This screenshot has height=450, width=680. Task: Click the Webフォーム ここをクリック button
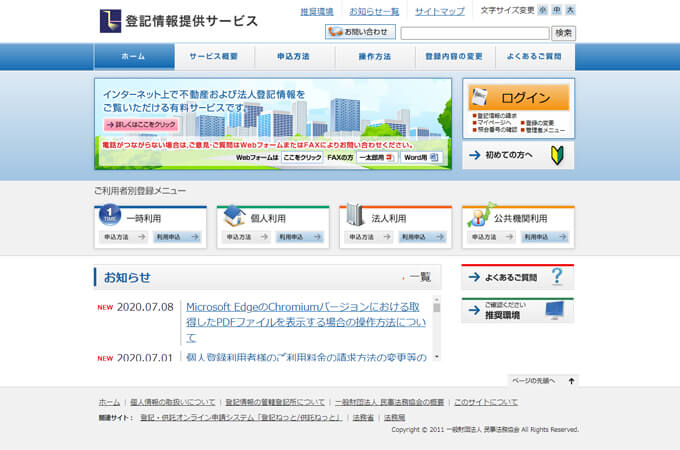tap(302, 157)
